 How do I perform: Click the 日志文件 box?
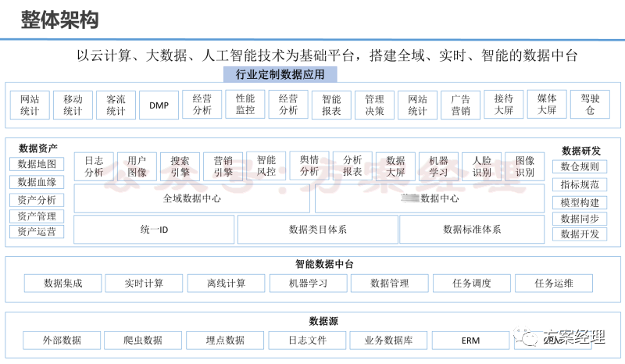pyautogui.click(x=307, y=341)
